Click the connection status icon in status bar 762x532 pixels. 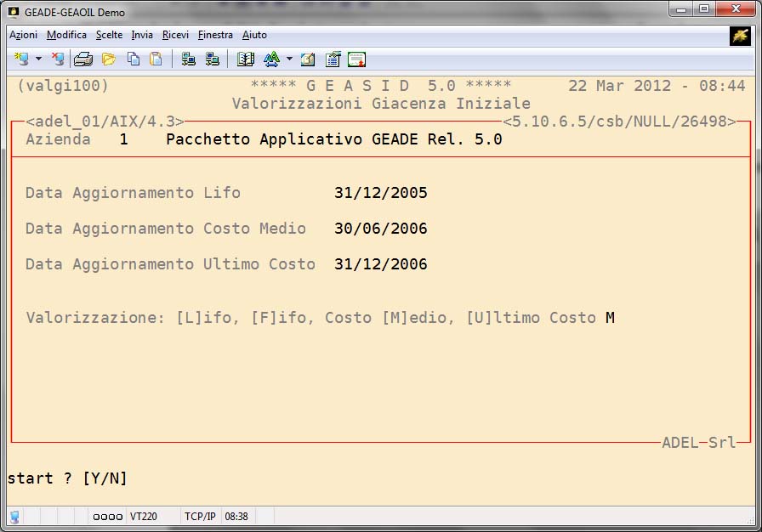click(15, 517)
